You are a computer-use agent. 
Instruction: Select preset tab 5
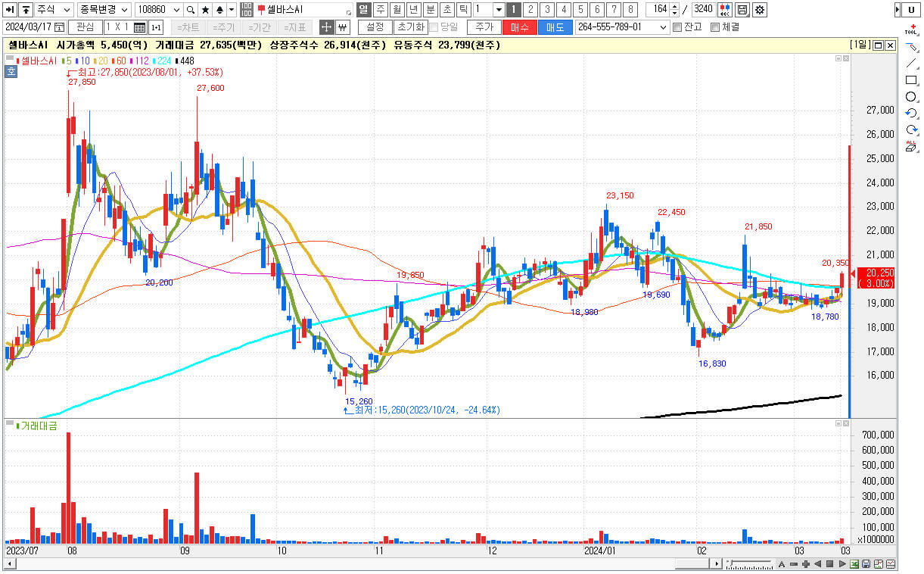click(x=580, y=10)
